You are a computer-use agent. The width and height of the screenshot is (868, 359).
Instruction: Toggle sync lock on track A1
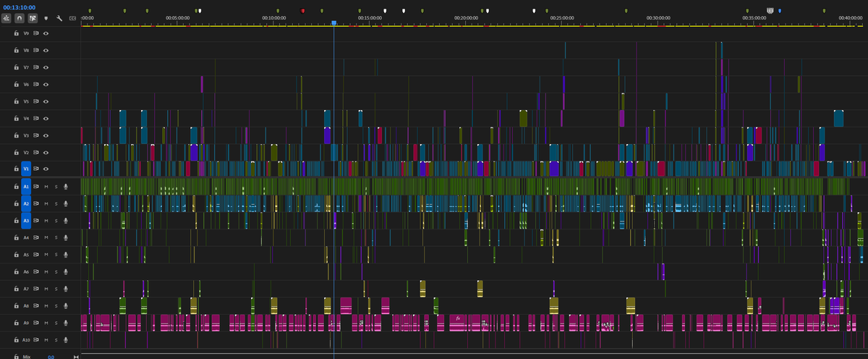(36, 186)
